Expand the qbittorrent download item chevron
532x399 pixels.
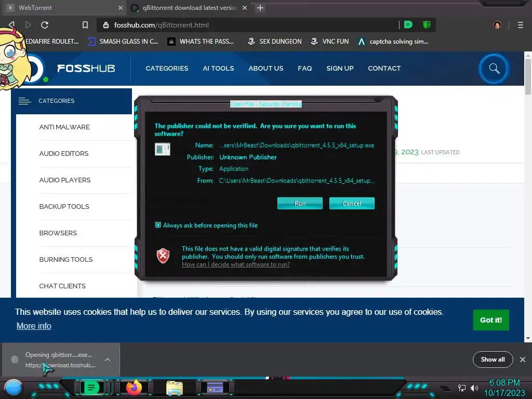tap(107, 360)
